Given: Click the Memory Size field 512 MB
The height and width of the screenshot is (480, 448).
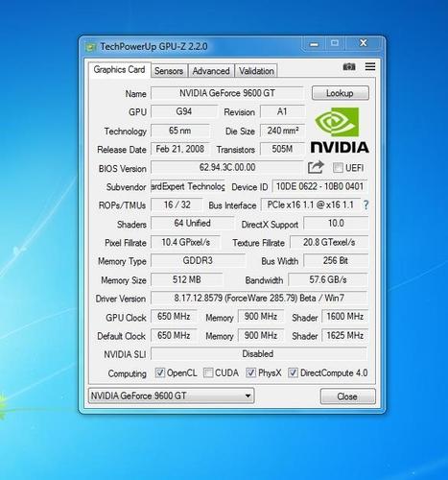Looking at the screenshot, I should click(x=187, y=279).
